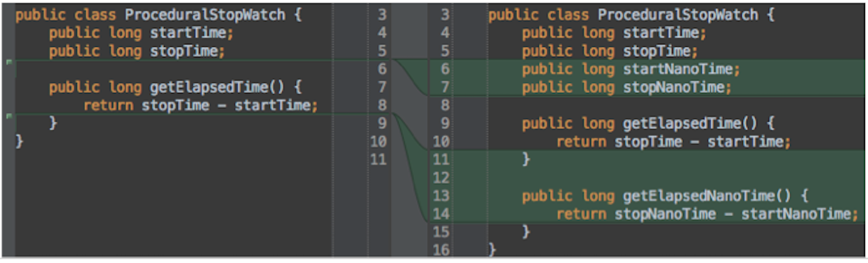Click left gutter insertion marker below stopTime line
This screenshot has height=263, width=868.
tap(9, 62)
